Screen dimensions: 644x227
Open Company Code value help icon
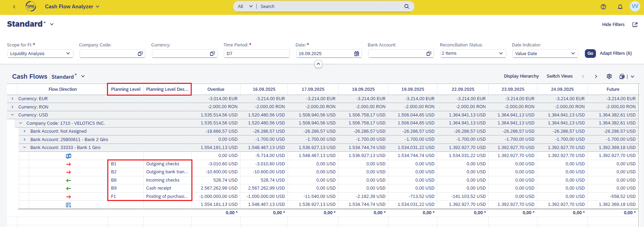tap(140, 54)
